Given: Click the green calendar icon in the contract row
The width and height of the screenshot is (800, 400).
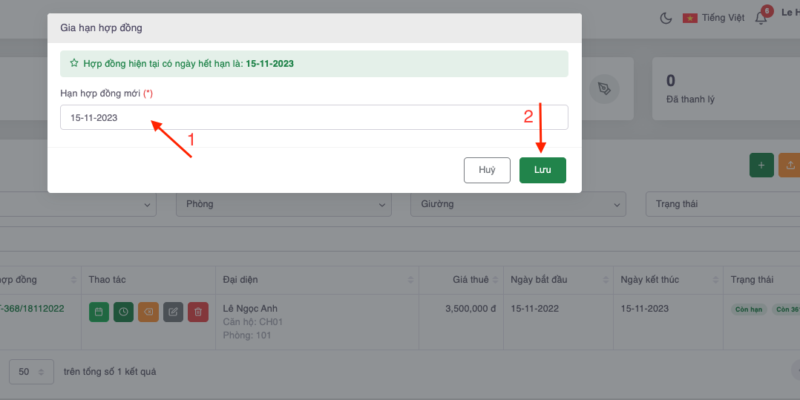Looking at the screenshot, I should point(99,312).
